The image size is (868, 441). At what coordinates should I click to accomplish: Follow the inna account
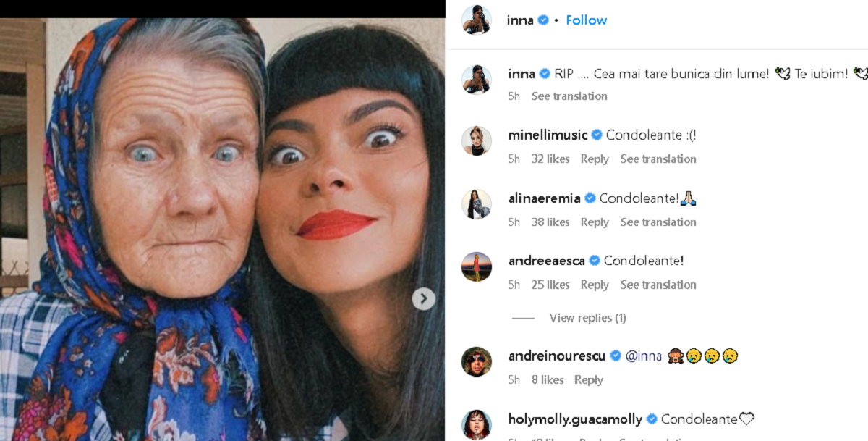(x=586, y=20)
